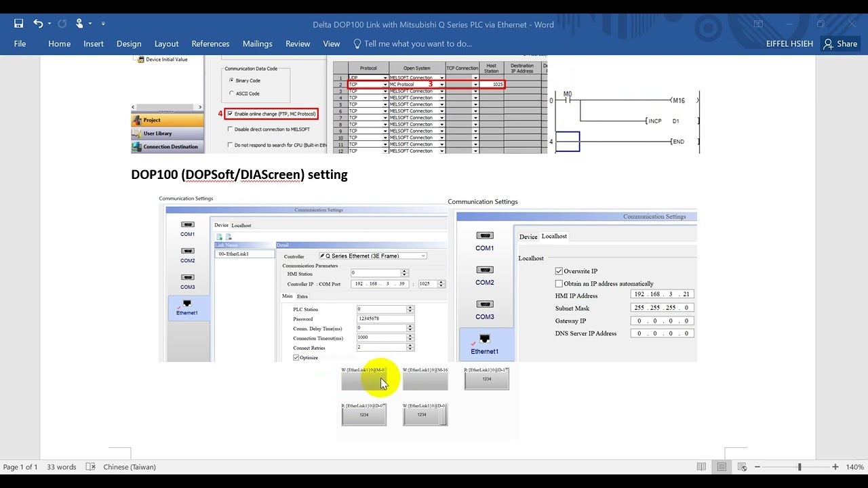Viewport: 868px width, 488px height.
Task: Expand the Q Series Ethernet controller dropdown
Action: click(423, 256)
